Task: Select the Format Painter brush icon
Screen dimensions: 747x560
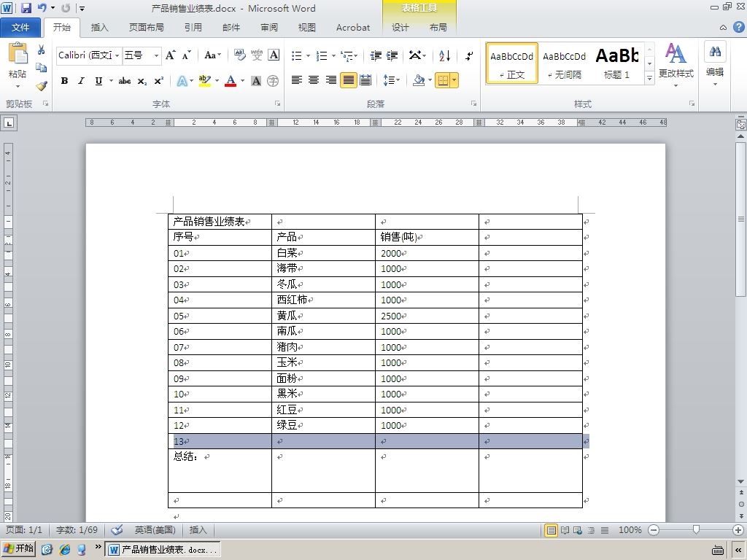Action: 42,86
